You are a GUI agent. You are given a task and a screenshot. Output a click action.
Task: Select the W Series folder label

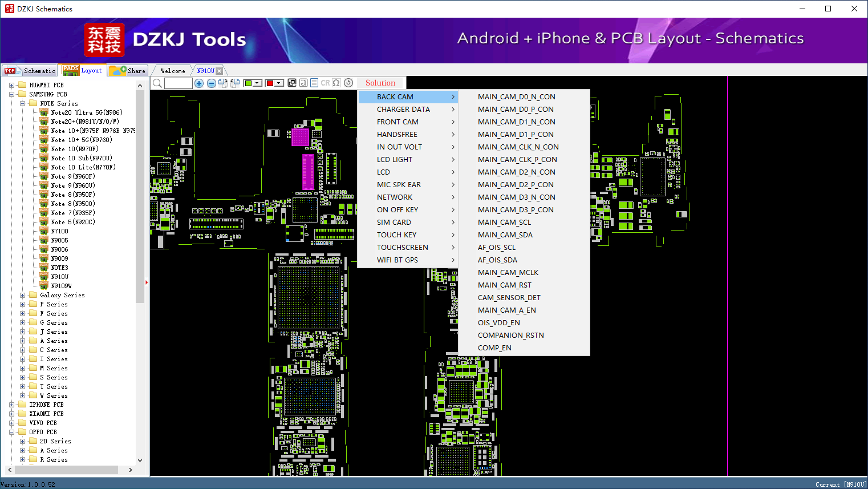54,395
